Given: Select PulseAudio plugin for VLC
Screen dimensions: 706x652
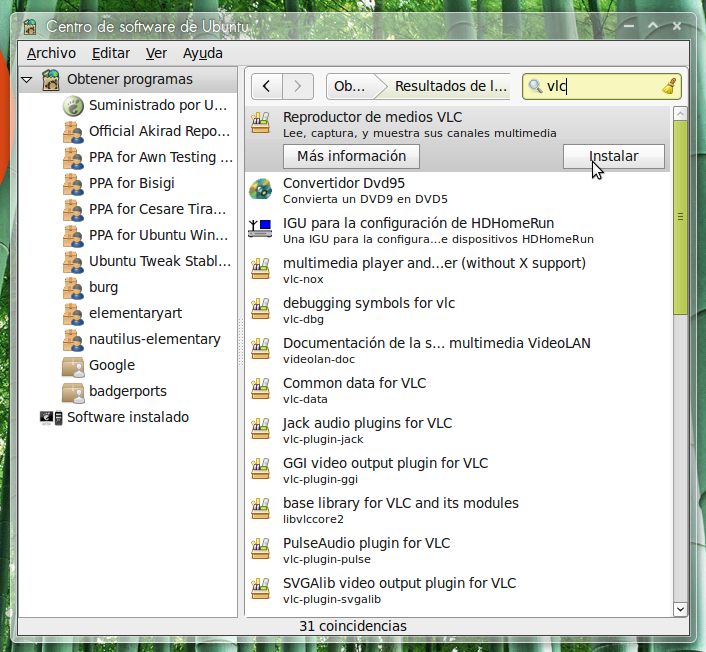Looking at the screenshot, I should (x=459, y=551).
